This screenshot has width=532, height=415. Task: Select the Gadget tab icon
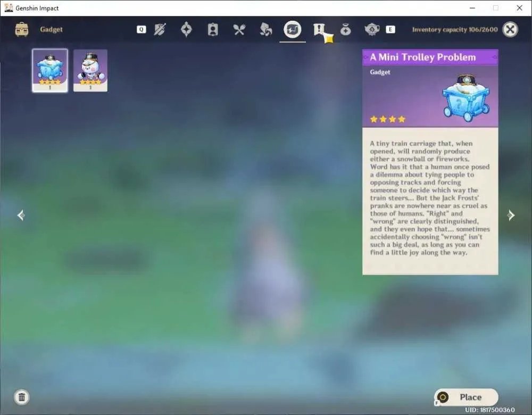pos(293,29)
